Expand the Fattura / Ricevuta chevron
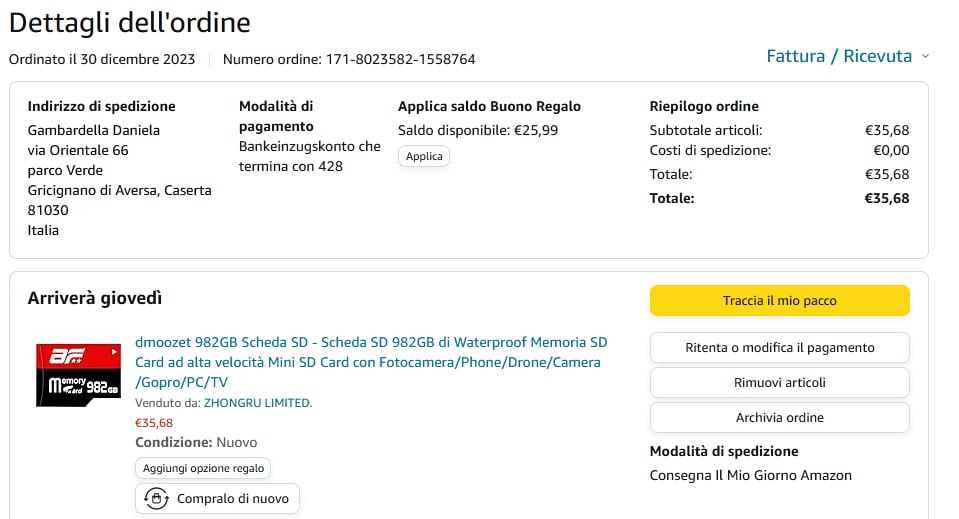Image resolution: width=959 pixels, height=519 pixels. [x=925, y=56]
